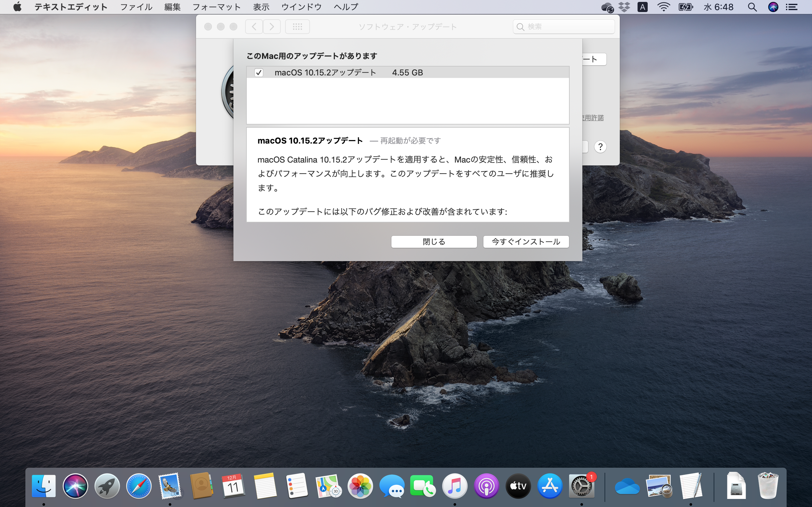This screenshot has width=812, height=507.
Task: Click the 今すぐインストール button
Action: [x=526, y=241]
